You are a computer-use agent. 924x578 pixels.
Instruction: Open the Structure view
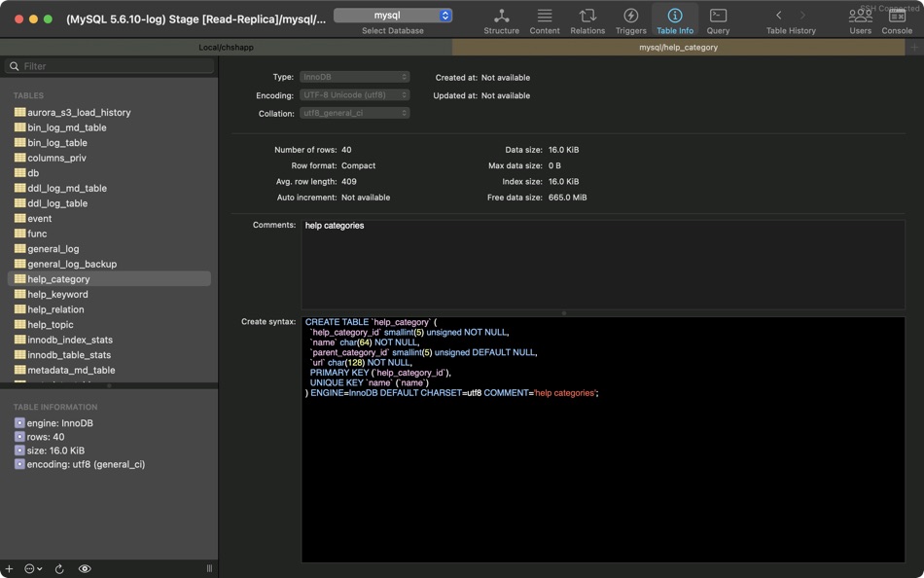502,21
